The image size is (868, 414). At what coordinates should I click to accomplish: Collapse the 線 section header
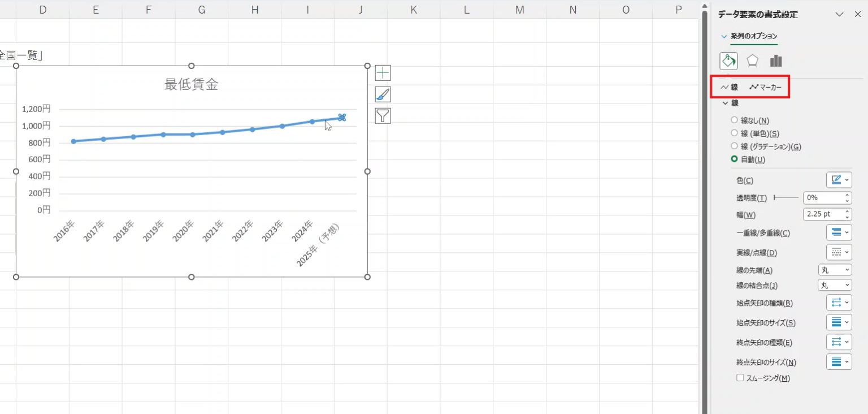click(x=731, y=103)
